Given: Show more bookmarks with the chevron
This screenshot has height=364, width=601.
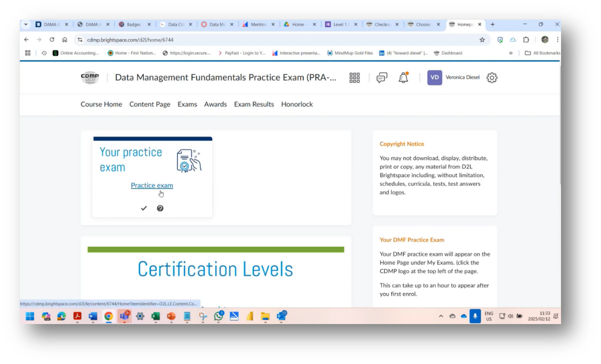Looking at the screenshot, I should (x=511, y=53).
